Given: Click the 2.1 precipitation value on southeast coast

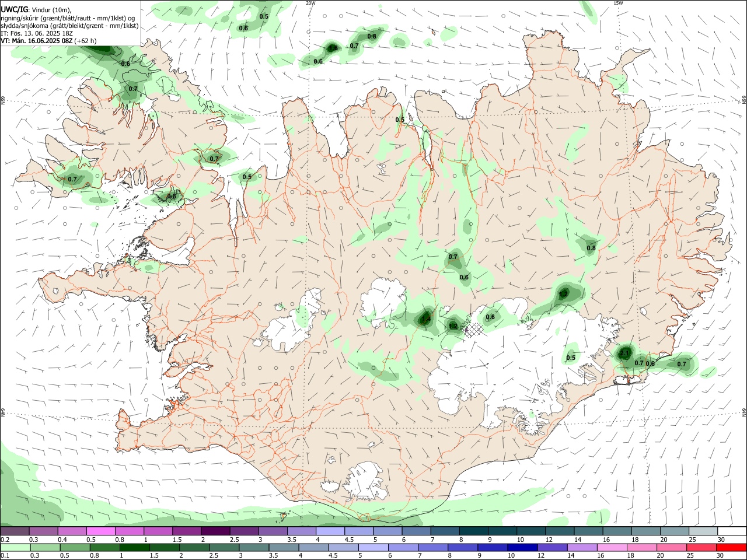Looking at the screenshot, I should (x=624, y=353).
